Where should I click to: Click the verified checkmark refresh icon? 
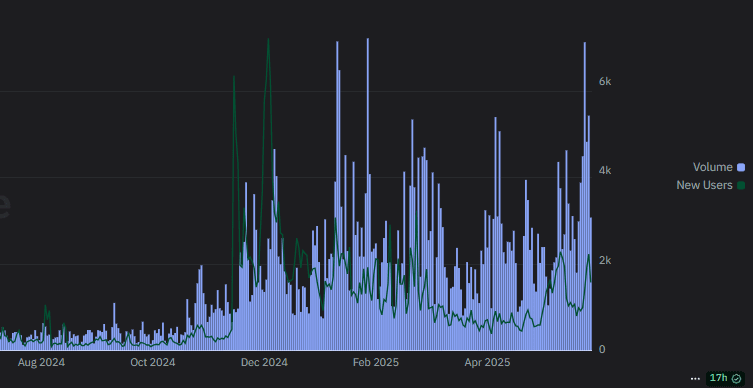pyautogui.click(x=736, y=379)
